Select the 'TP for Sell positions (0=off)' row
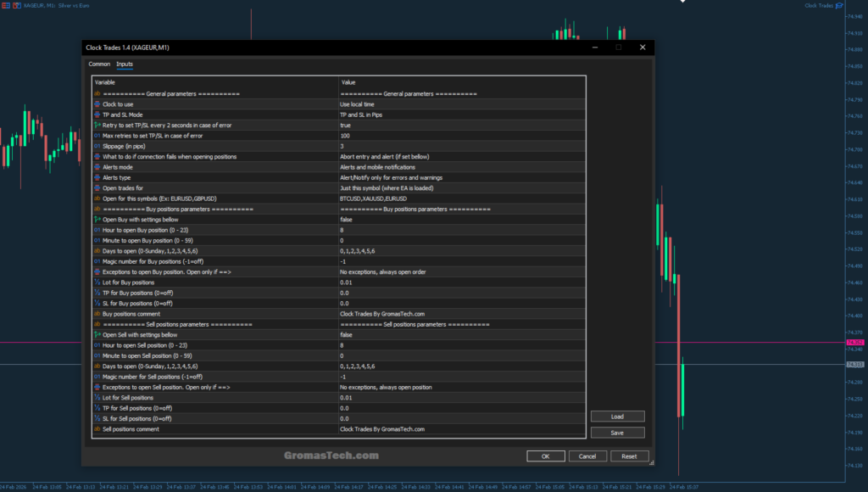Image resolution: width=868 pixels, height=492 pixels. pyautogui.click(x=339, y=408)
